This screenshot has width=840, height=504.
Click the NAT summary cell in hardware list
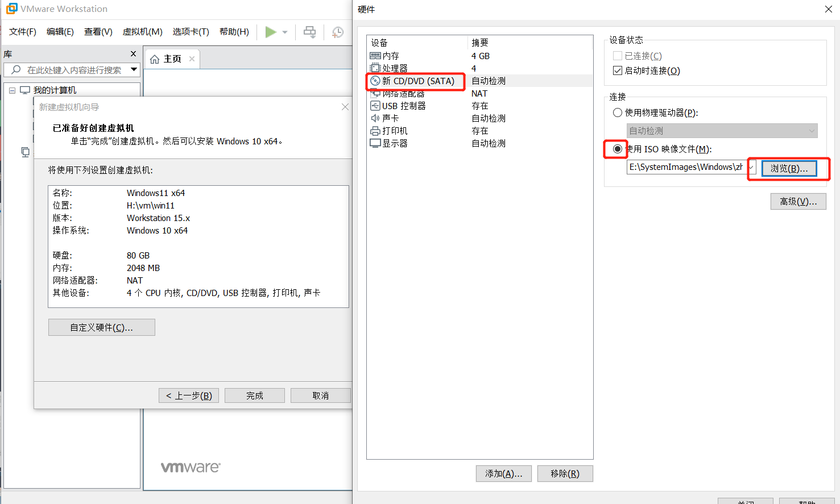coord(479,93)
